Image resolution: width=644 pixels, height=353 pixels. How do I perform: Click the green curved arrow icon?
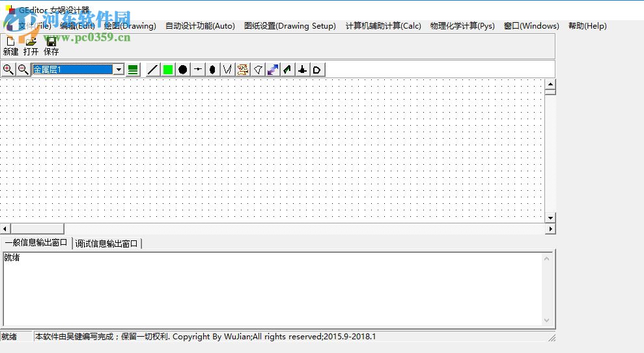288,70
